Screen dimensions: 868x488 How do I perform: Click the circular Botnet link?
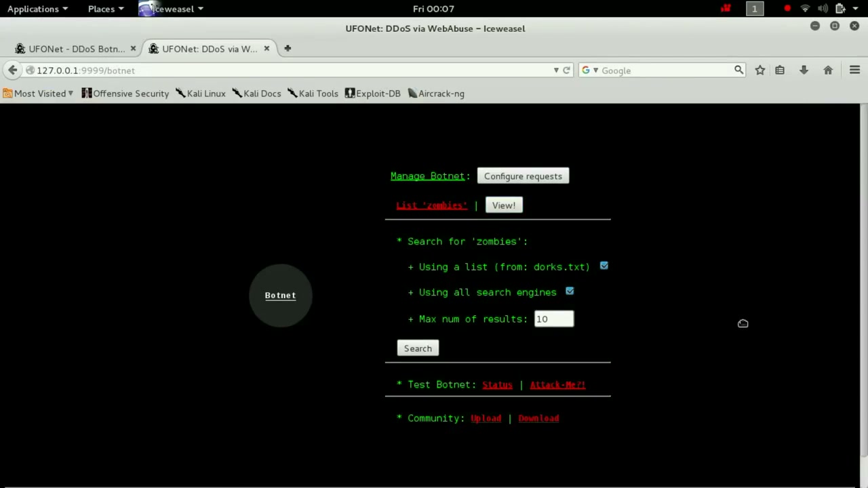pyautogui.click(x=280, y=296)
